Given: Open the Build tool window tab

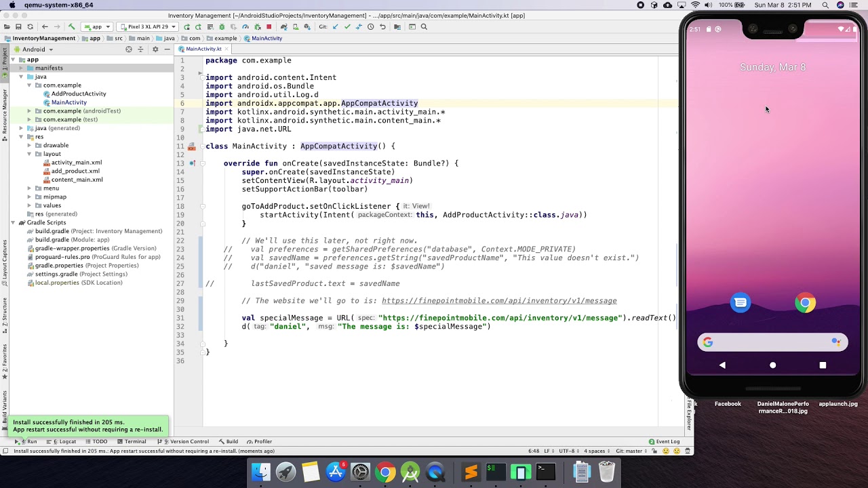Looking at the screenshot, I should click(228, 441).
